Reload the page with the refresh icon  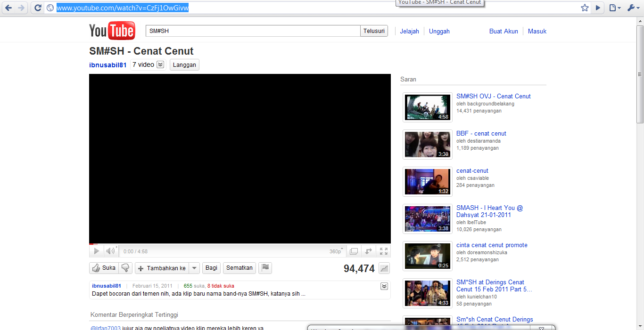[x=38, y=8]
